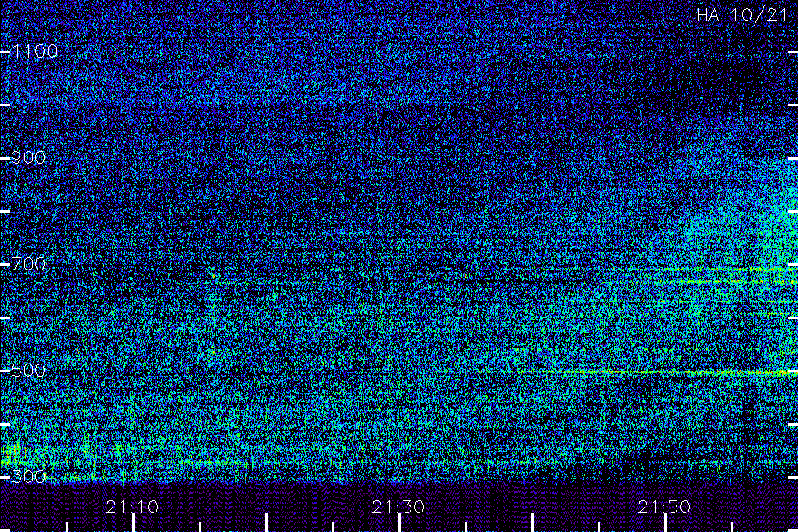Image resolution: width=798 pixels, height=532 pixels.
Task: Click the 700 frequency axis label
Action: coord(28,263)
